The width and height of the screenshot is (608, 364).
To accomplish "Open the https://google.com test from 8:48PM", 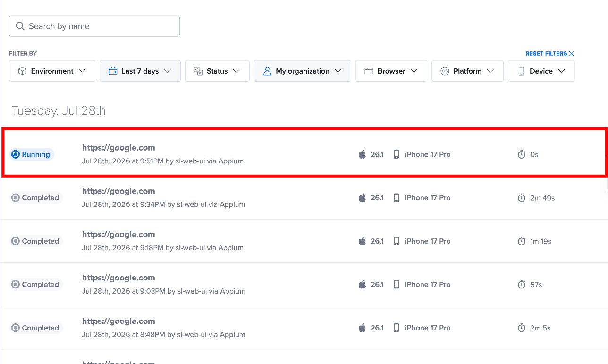I will 118,322.
